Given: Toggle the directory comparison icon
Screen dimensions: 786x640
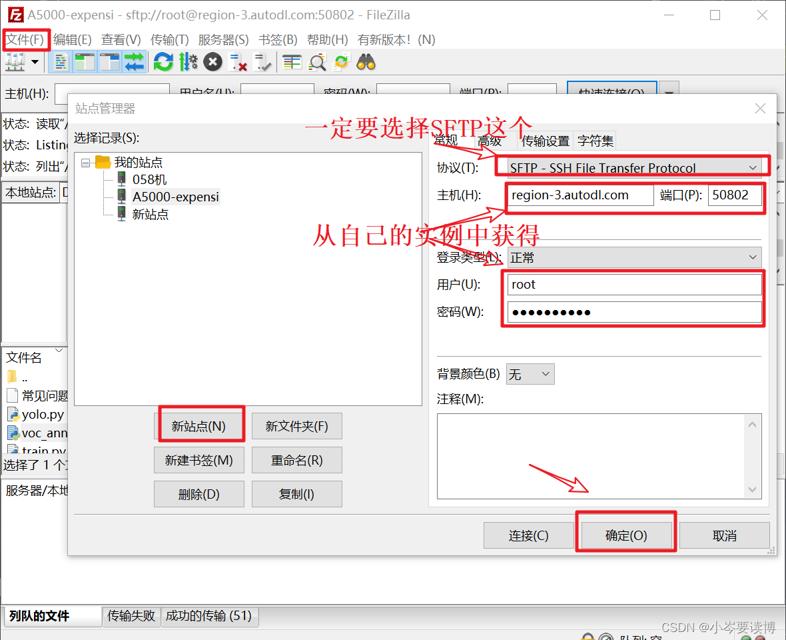Looking at the screenshot, I should [317, 63].
